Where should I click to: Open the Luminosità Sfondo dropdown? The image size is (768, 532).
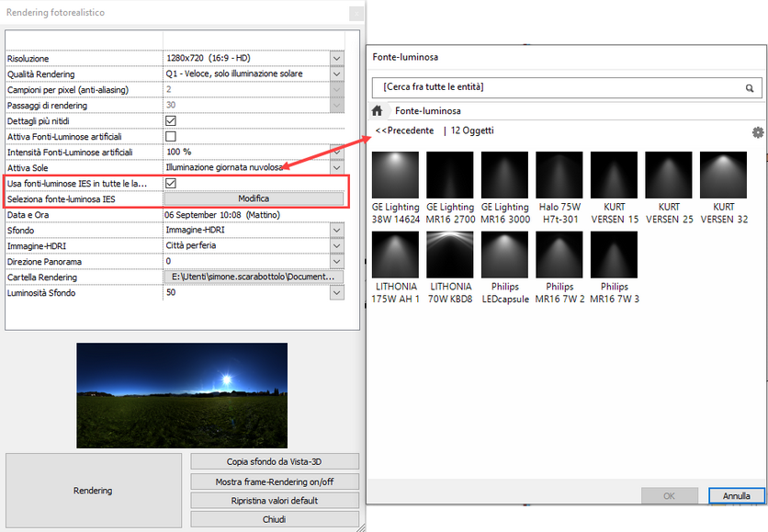click(x=336, y=293)
